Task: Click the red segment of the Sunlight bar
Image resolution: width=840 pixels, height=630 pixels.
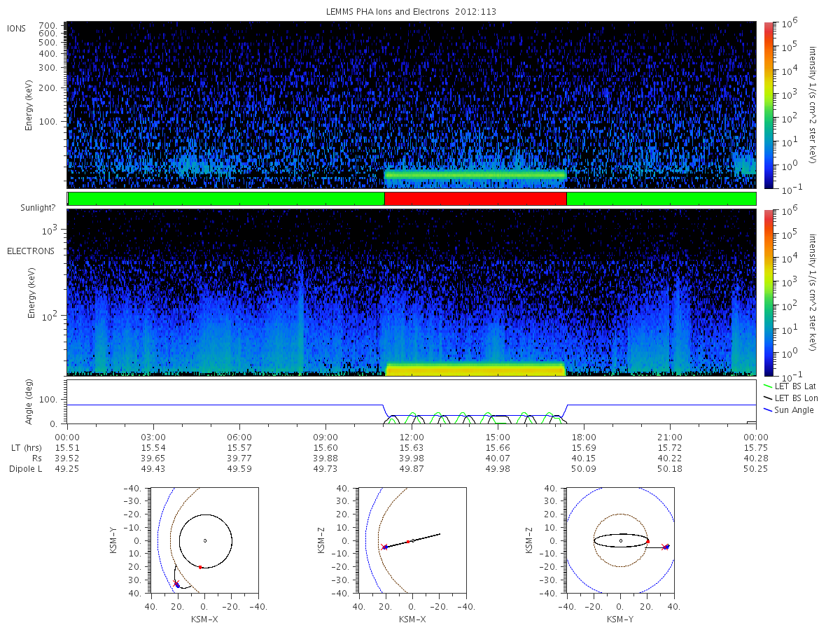Action: (x=475, y=199)
